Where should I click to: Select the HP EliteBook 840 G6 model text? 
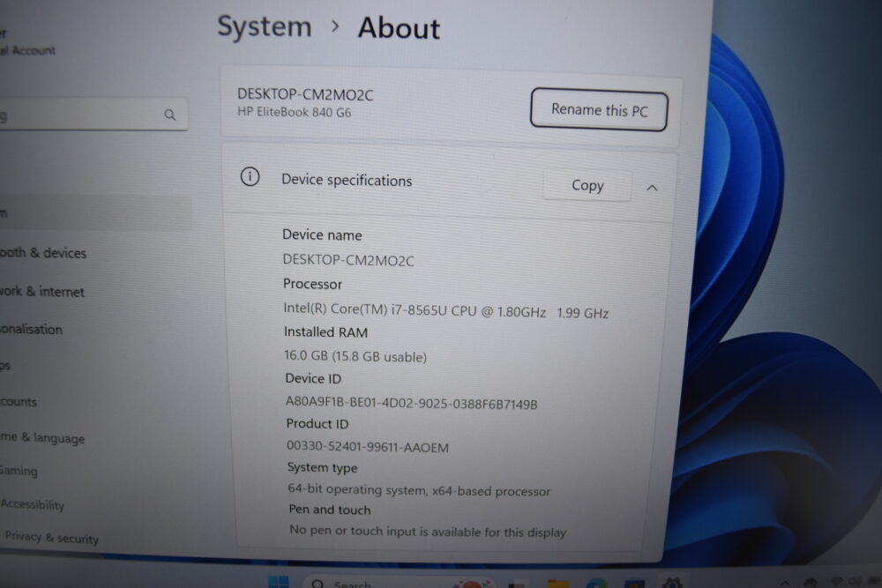point(295,112)
